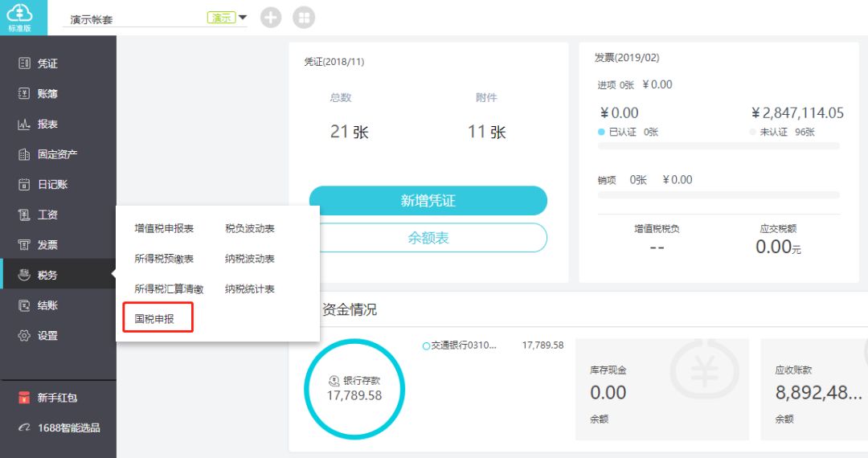Viewport: 868px width, 458px height.
Task: Click the reports (报表) chart icon
Action: [24, 125]
